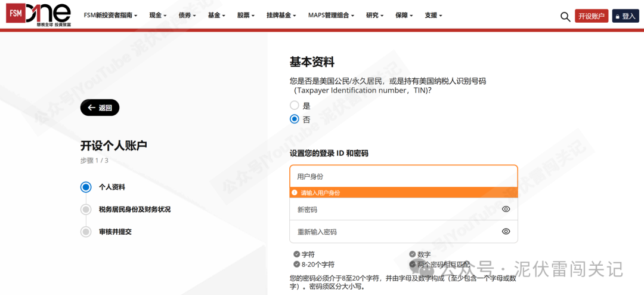Go back with the 返回 button
Screen dimensions: 644x295
coord(100,108)
